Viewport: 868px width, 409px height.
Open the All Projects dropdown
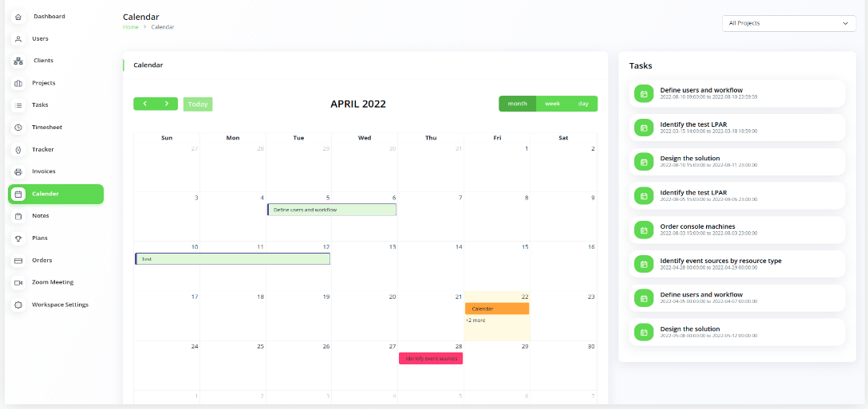click(788, 24)
